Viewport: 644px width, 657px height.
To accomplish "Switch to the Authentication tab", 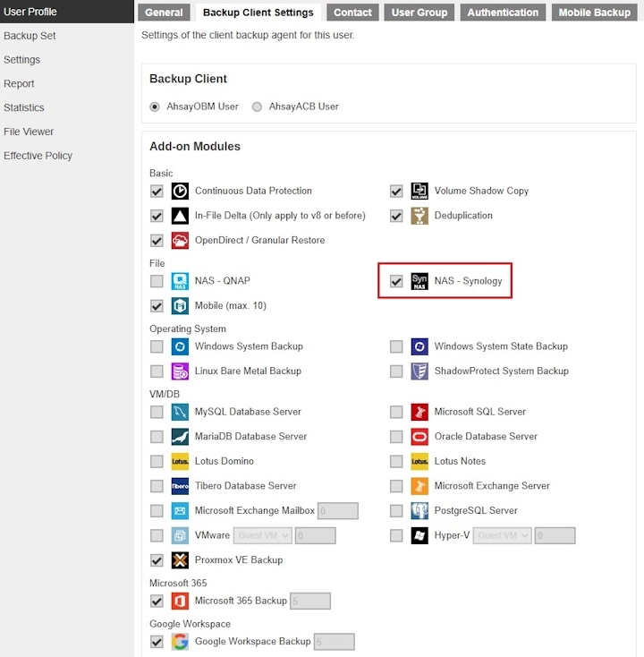I will pos(503,13).
